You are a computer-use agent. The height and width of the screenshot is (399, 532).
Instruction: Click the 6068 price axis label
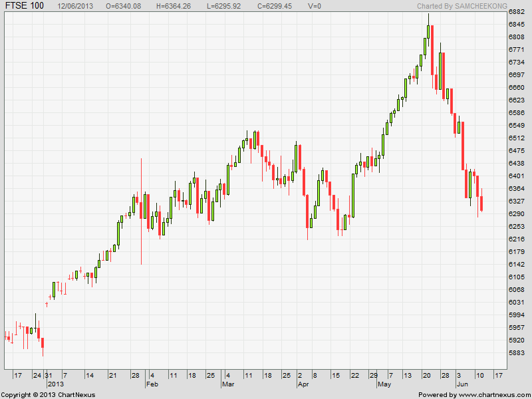[517, 289]
